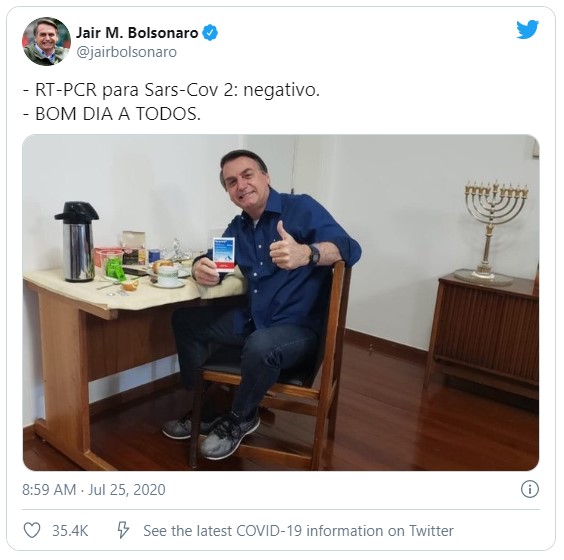The width and height of the screenshot is (564, 560).
Task: Click the lightning bolt icon
Action: click(123, 530)
